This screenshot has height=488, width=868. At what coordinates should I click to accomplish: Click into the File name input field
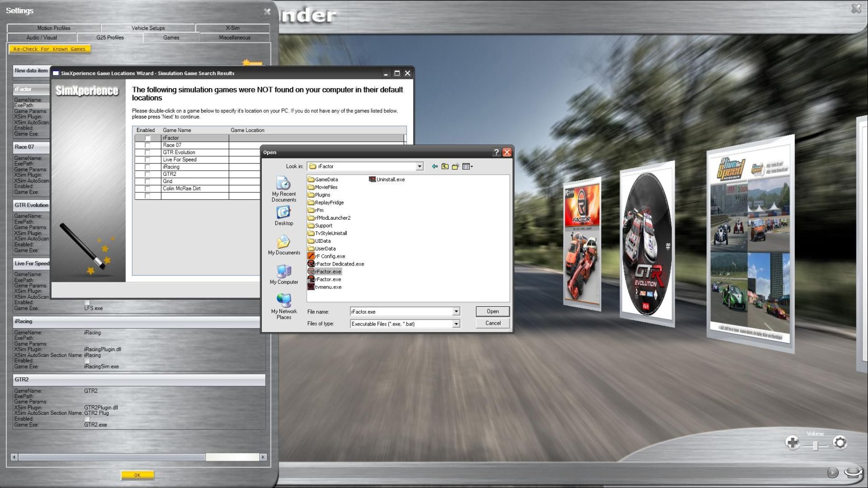(401, 312)
